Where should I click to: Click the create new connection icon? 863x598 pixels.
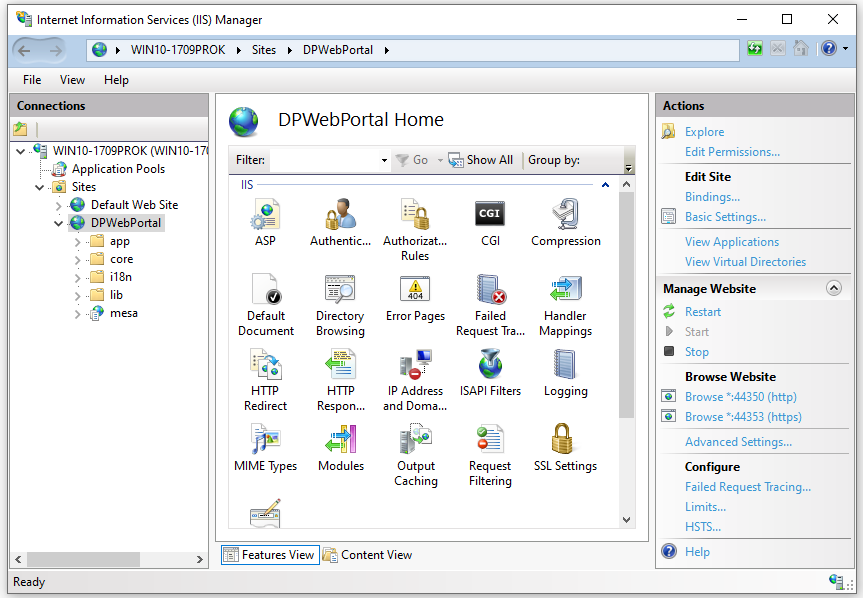20,129
